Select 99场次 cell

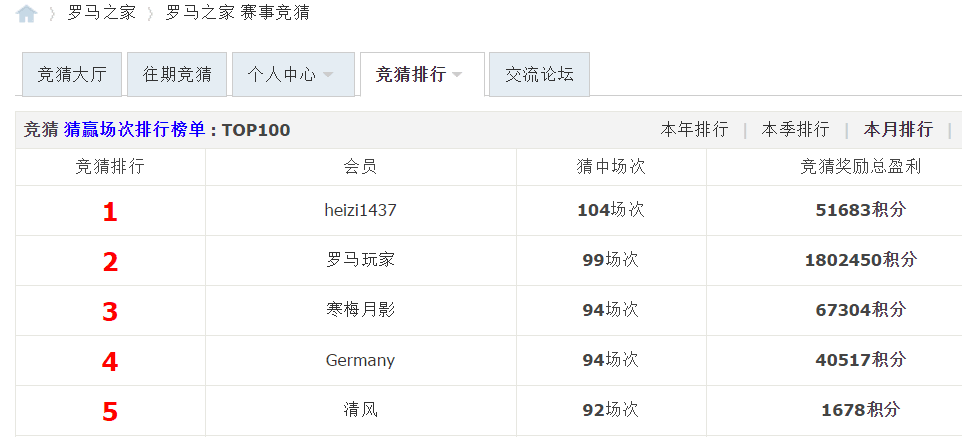[x=611, y=260]
